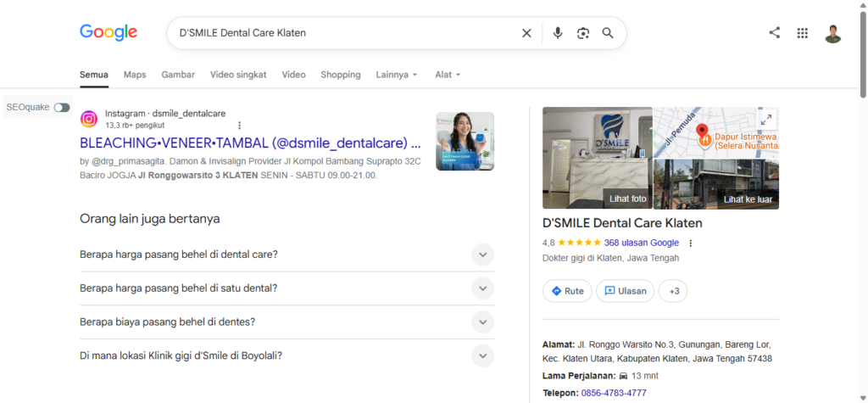Expand "Di mana lokasi Klinik gigi d'Smile di Boyolali?"
Image resolution: width=868 pixels, height=403 pixels.
pyautogui.click(x=287, y=355)
